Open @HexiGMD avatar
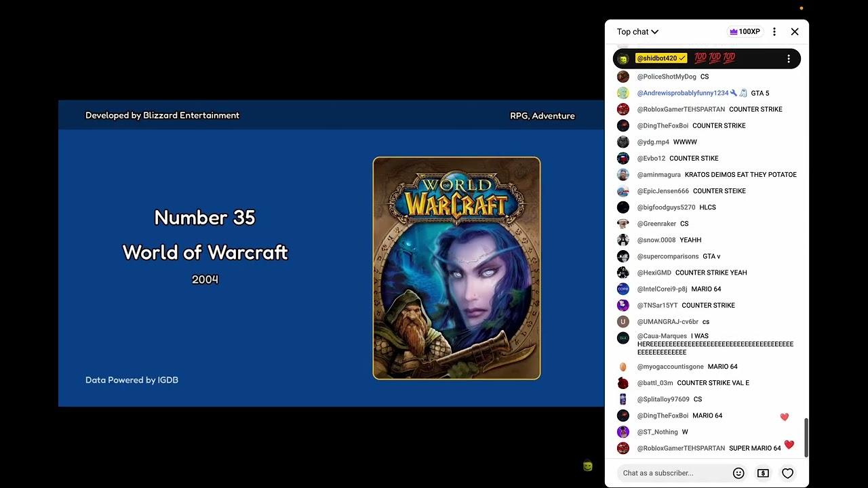This screenshot has height=488, width=868. (x=623, y=272)
